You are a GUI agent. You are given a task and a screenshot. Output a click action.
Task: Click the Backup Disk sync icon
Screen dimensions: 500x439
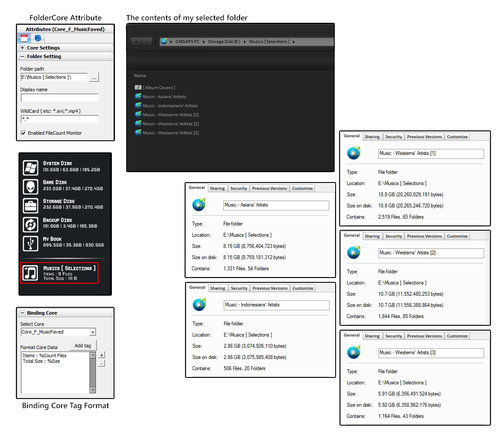point(30,224)
